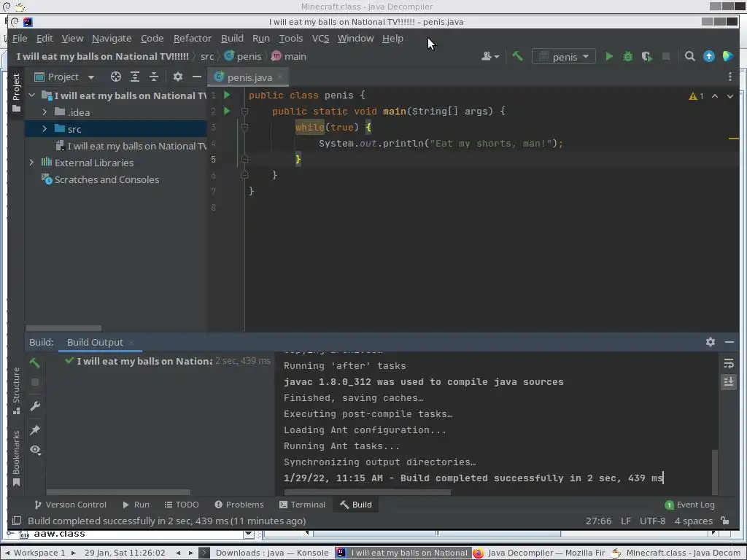Image resolution: width=747 pixels, height=560 pixels.
Task: Toggle the Bookmarks tool window side tab
Action: coord(16,458)
